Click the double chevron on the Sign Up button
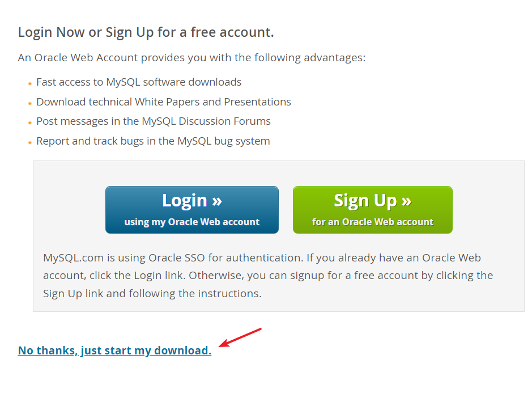 [x=406, y=201]
